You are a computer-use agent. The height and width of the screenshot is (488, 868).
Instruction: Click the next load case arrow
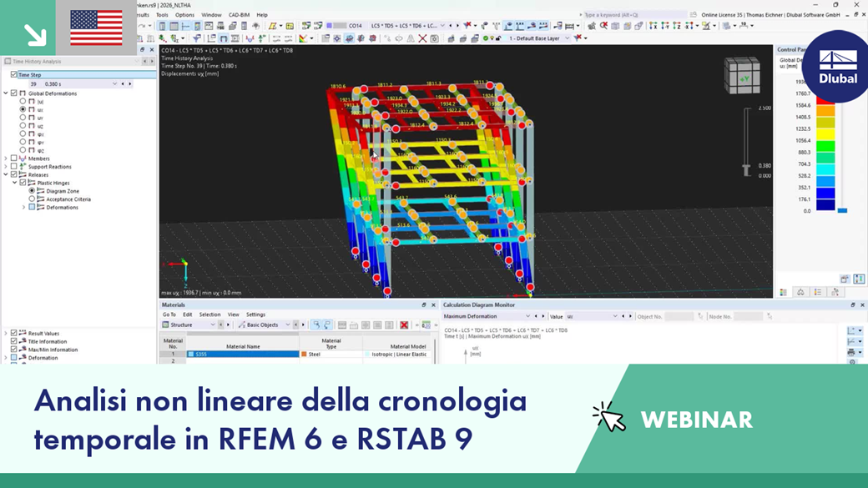(x=457, y=26)
